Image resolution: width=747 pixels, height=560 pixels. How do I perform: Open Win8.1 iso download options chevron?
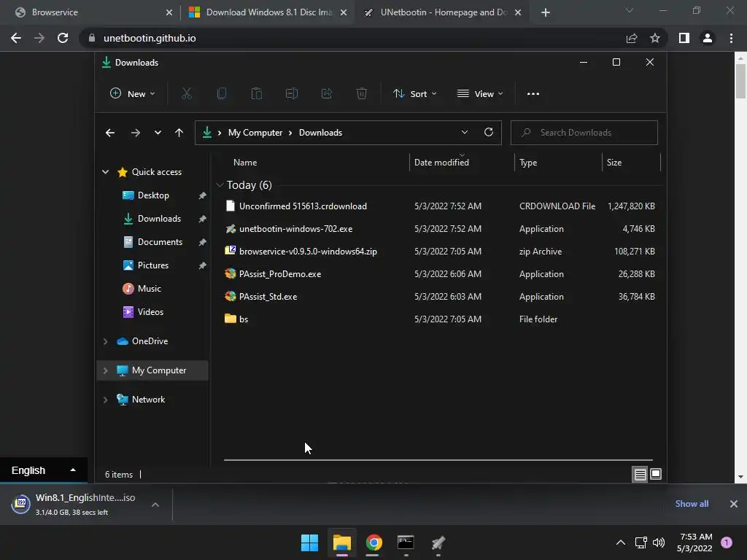(x=155, y=505)
